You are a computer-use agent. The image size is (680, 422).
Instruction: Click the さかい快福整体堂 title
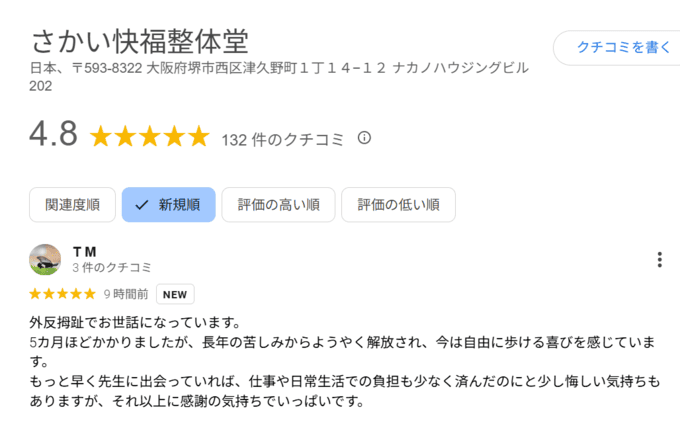pos(140,42)
